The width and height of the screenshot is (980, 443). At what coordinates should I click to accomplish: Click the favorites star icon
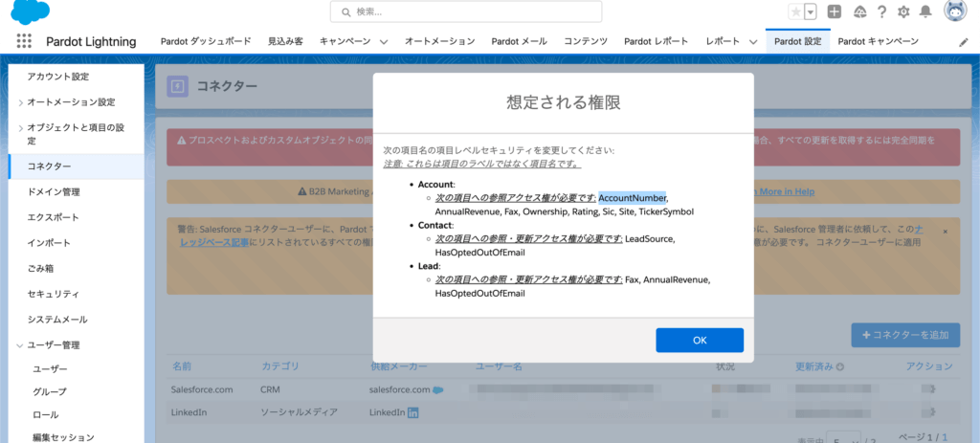point(795,11)
